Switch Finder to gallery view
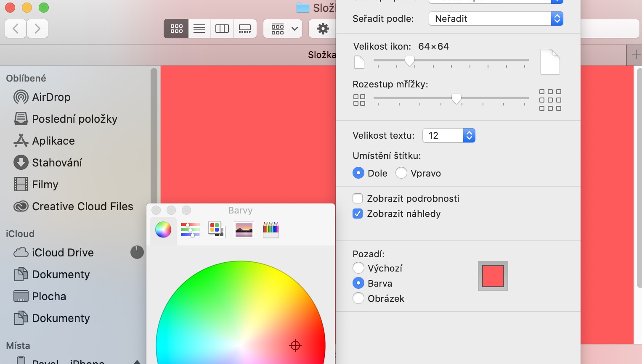Image resolution: width=642 pixels, height=364 pixels. (x=245, y=29)
